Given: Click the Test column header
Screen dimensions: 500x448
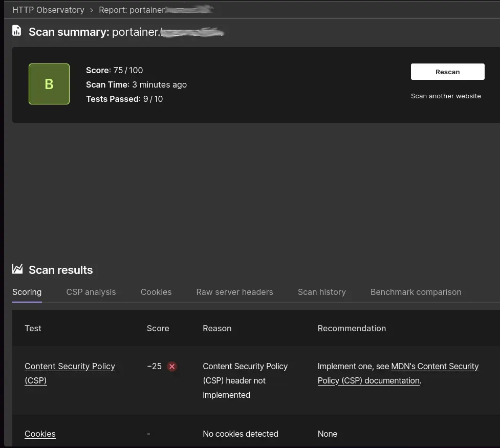Looking at the screenshot, I should [x=33, y=328].
